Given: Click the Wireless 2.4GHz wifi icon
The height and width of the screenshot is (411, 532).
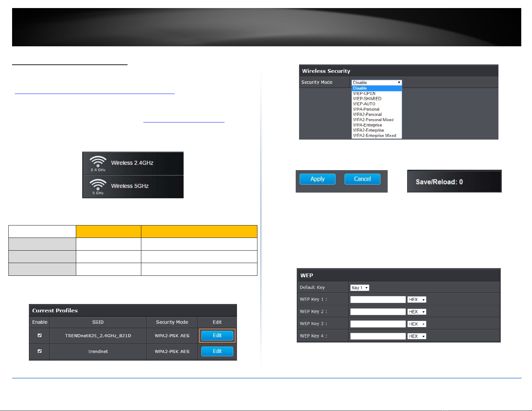Looking at the screenshot, I should point(98,164).
